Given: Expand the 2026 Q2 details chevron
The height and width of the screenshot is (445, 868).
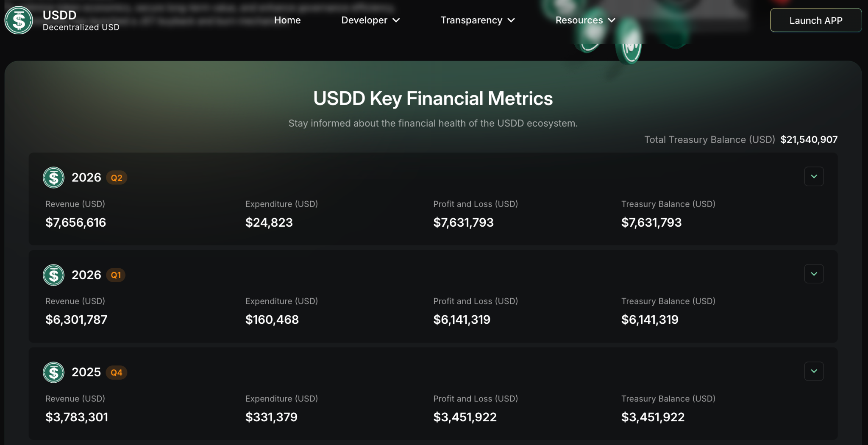Looking at the screenshot, I should coord(814,176).
